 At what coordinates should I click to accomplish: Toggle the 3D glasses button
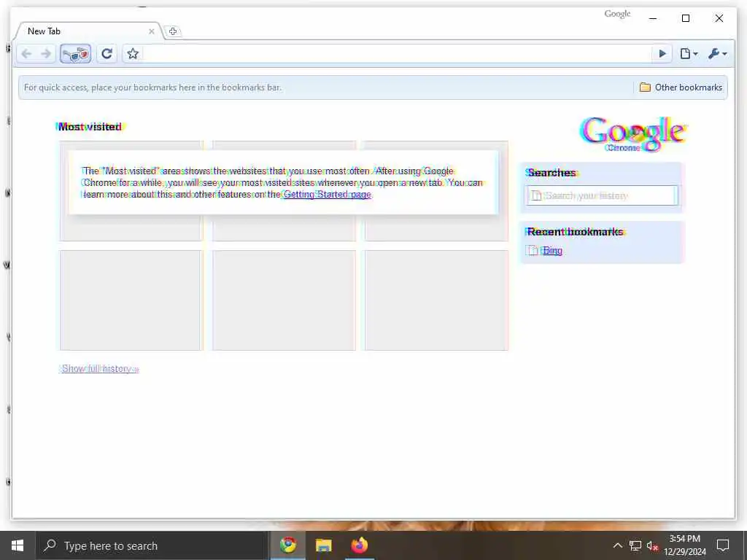pyautogui.click(x=75, y=54)
